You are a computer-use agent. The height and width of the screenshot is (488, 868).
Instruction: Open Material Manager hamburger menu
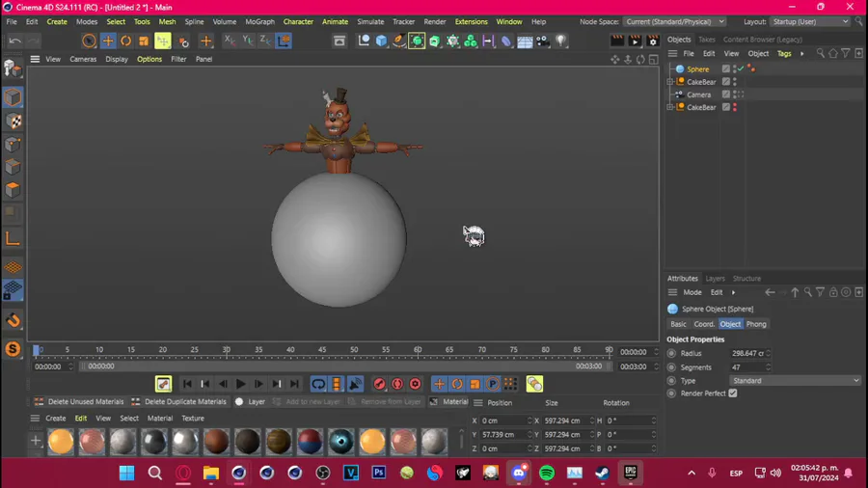pyautogui.click(x=35, y=419)
